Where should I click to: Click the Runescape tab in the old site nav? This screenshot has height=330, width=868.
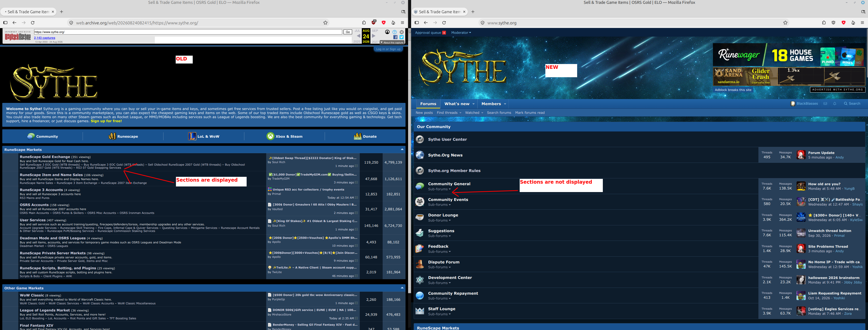click(x=123, y=136)
